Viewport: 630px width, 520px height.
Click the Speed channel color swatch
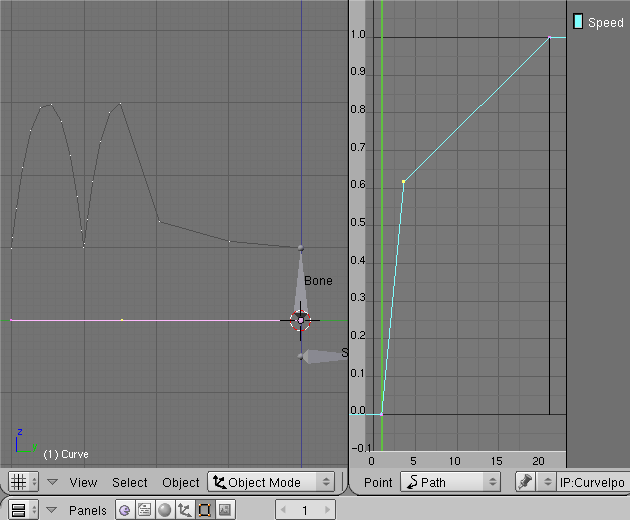578,21
